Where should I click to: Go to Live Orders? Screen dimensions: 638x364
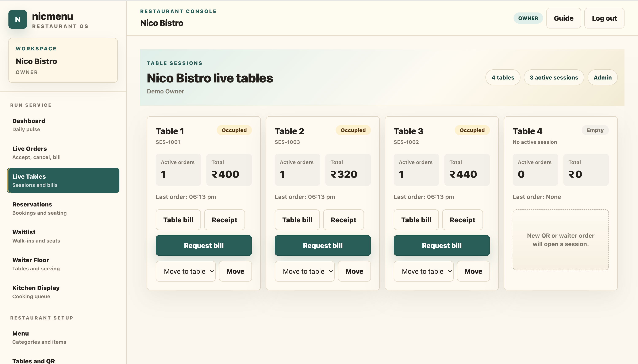click(63, 152)
